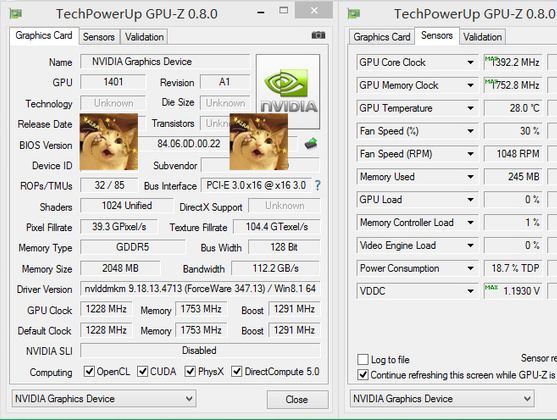Open the Memory Controller Load dropdown
557x420 pixels.
[x=470, y=222]
